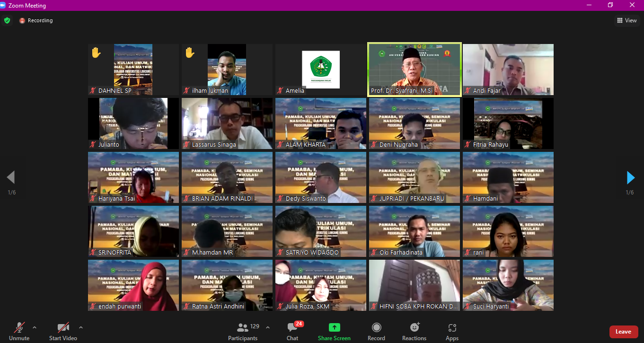Expand the Participants options chevron
The width and height of the screenshot is (644, 343).
click(x=268, y=327)
